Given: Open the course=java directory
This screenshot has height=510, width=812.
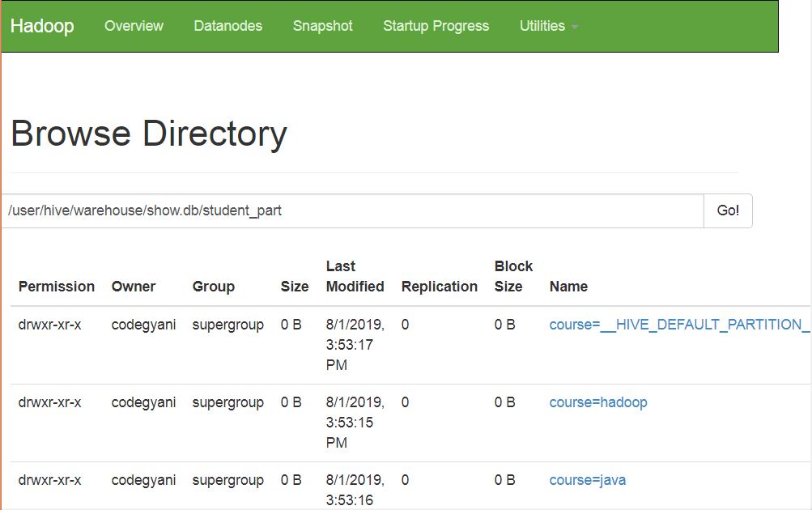Looking at the screenshot, I should click(x=587, y=480).
